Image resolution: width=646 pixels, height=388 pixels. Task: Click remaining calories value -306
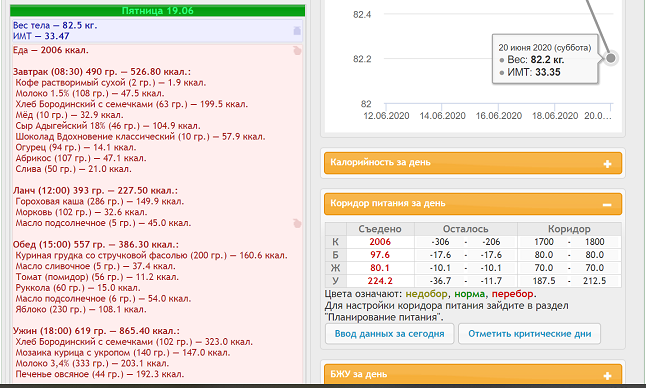click(x=440, y=242)
